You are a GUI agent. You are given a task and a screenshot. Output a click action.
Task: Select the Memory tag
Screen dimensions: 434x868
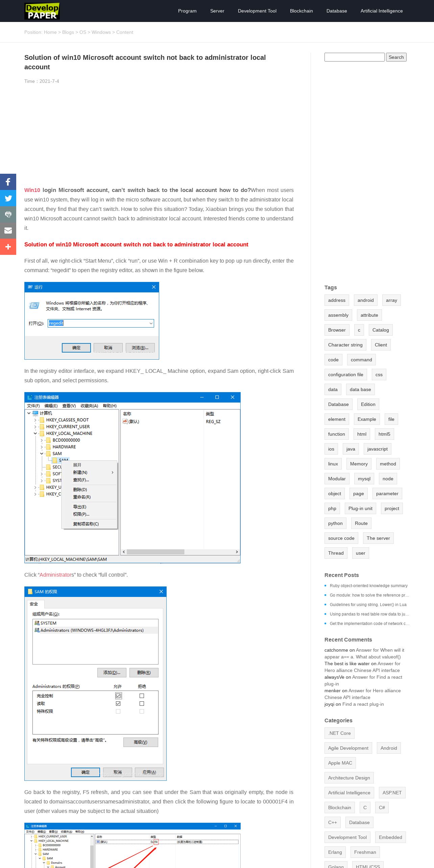click(x=359, y=464)
